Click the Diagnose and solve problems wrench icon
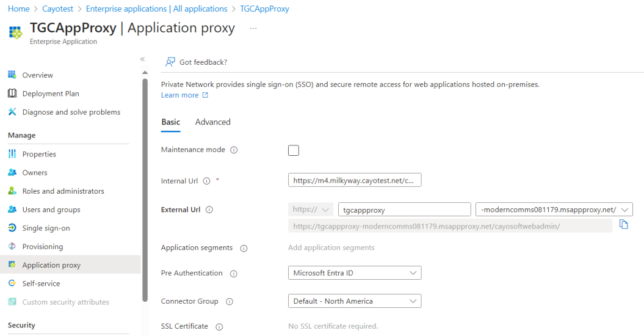The height and width of the screenshot is (336, 644). (x=12, y=112)
